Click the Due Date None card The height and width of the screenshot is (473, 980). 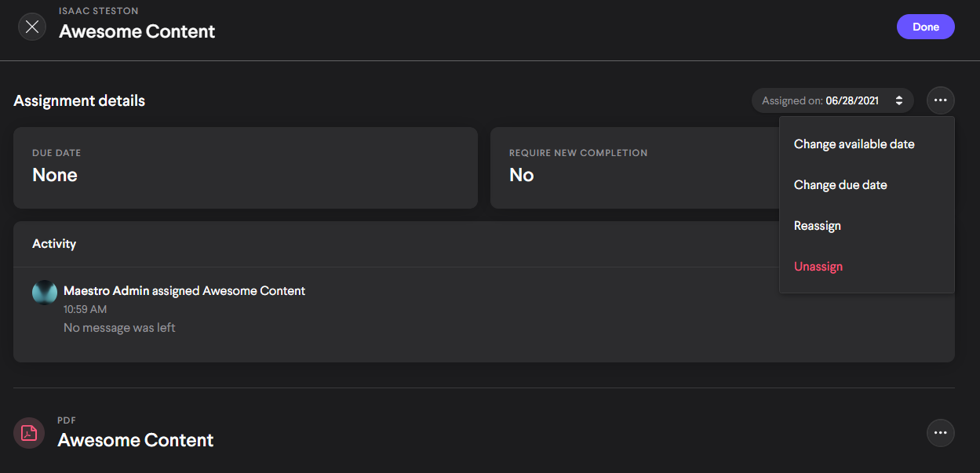(x=245, y=168)
